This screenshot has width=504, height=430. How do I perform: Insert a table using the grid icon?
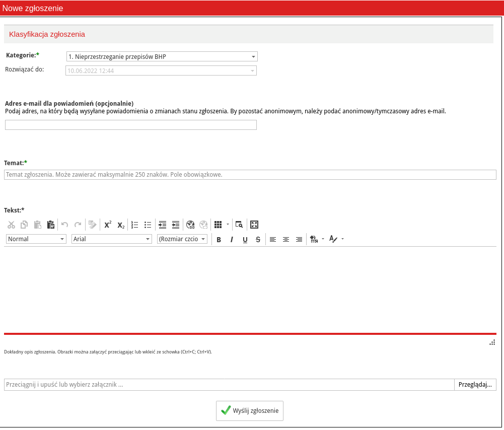(218, 225)
